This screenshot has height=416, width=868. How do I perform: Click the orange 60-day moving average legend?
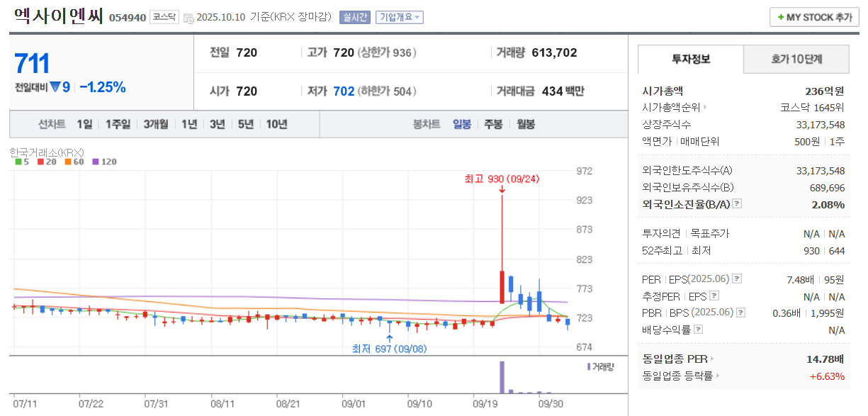[x=74, y=162]
